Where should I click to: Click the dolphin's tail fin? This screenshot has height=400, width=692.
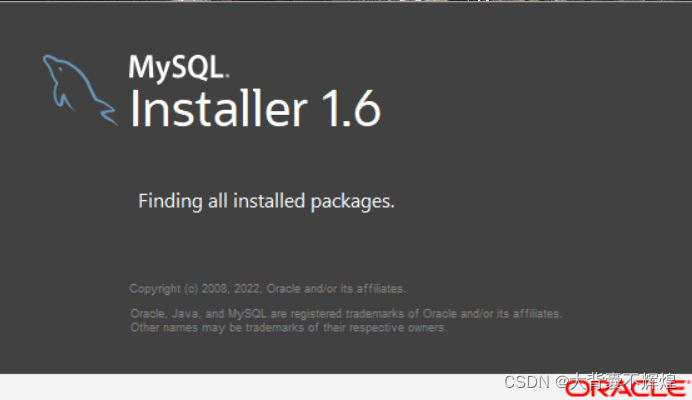(108, 114)
